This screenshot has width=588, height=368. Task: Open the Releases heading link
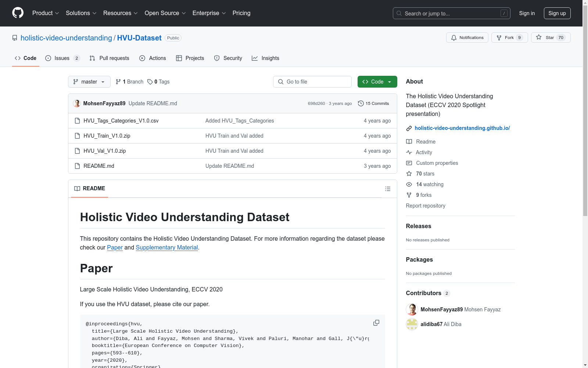419,226
